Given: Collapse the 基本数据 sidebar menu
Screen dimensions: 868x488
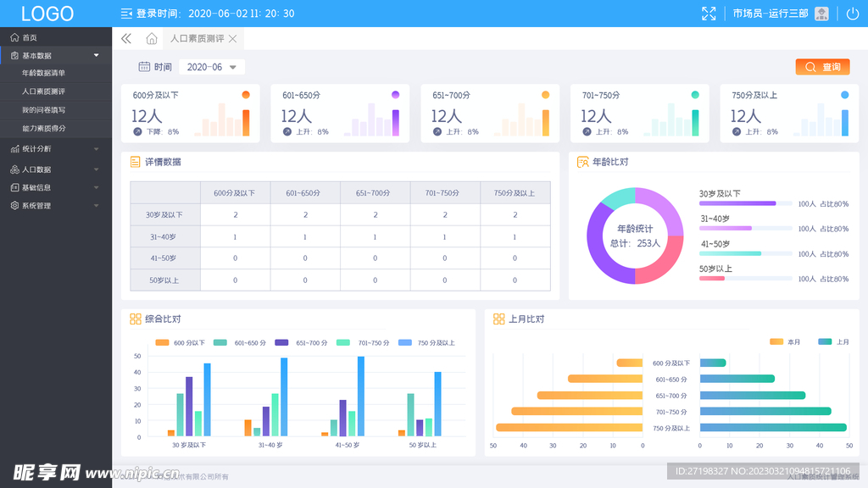Looking at the screenshot, I should [56, 55].
